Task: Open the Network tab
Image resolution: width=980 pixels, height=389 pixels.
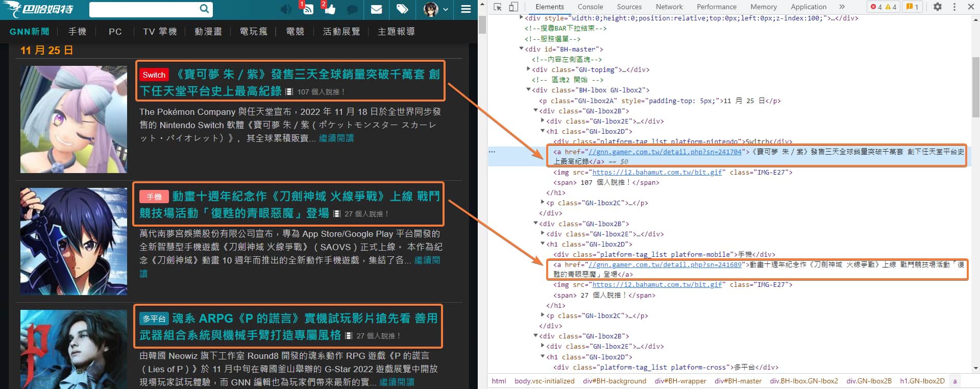Action: coord(669,7)
